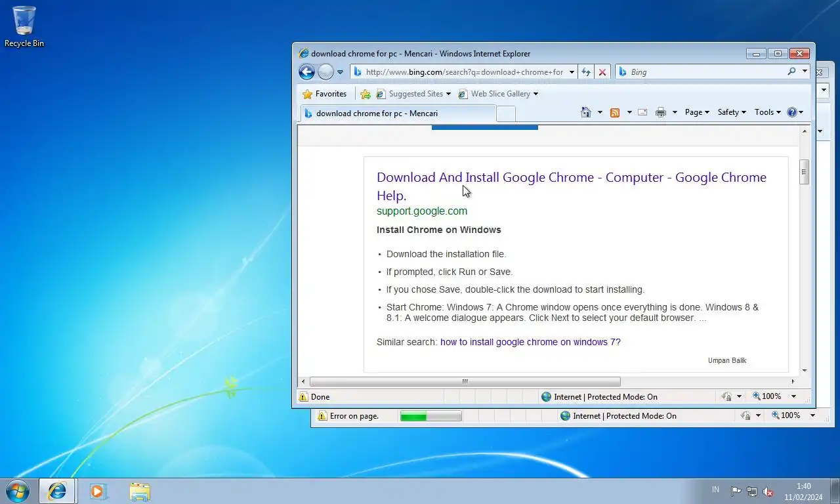The width and height of the screenshot is (840, 504).
Task: Open the Page menu
Action: pos(697,112)
